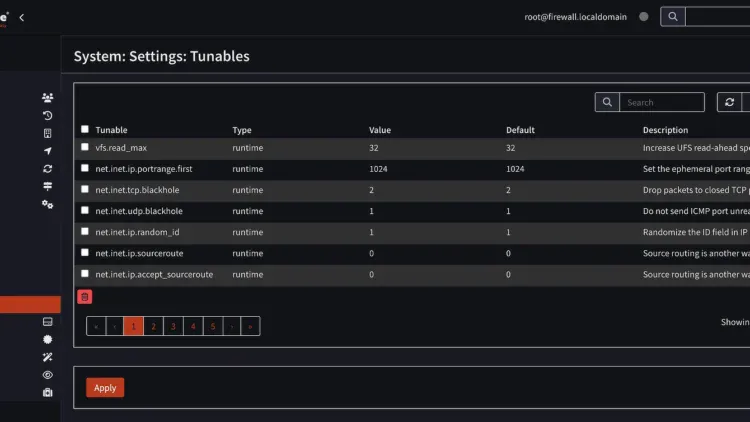Sort by the Tunable column header
Screen dimensions: 750x422
click(x=111, y=130)
